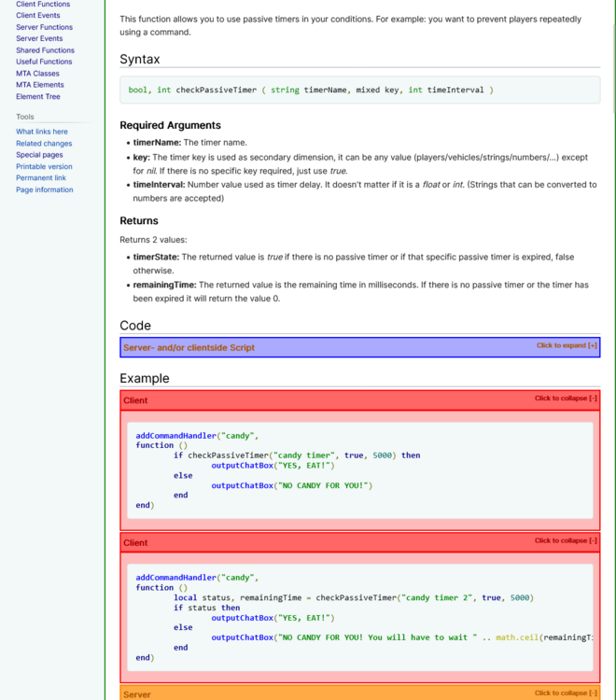Open the Special pages link
Viewport: 616px width, 700px height.
click(x=39, y=155)
